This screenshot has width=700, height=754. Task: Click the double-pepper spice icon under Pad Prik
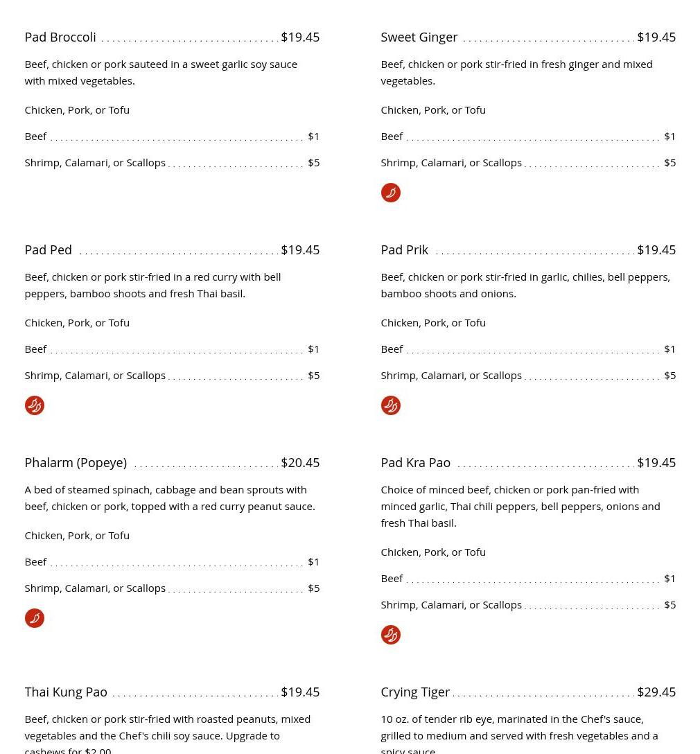(x=390, y=405)
